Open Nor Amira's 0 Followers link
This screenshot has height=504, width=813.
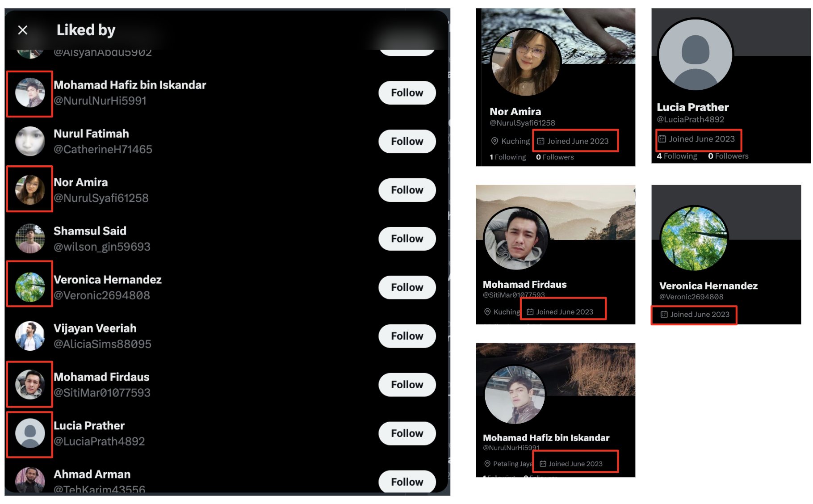coord(555,157)
